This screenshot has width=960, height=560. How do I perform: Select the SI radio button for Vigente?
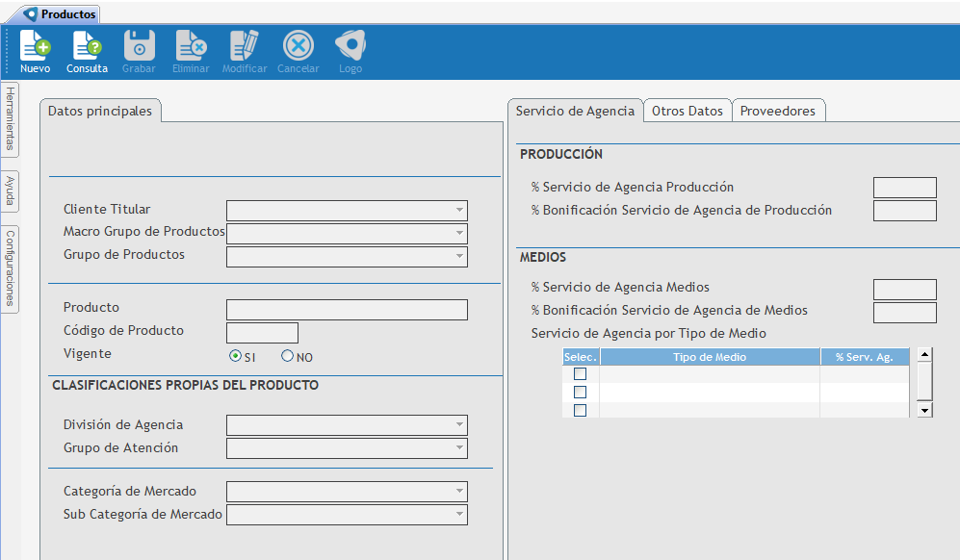coord(235,356)
